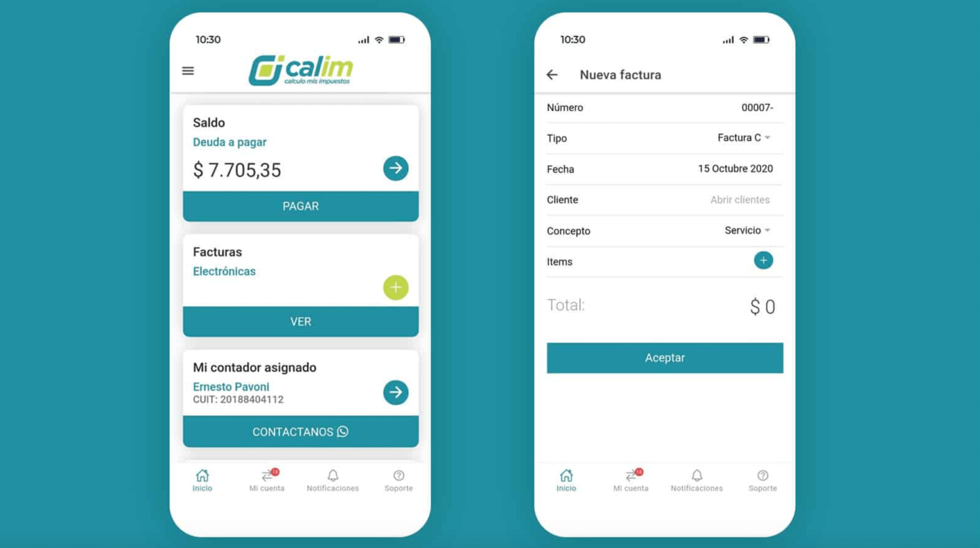The image size is (980, 548).
Task: Tap the arrow button on Mi contador card
Action: click(396, 392)
